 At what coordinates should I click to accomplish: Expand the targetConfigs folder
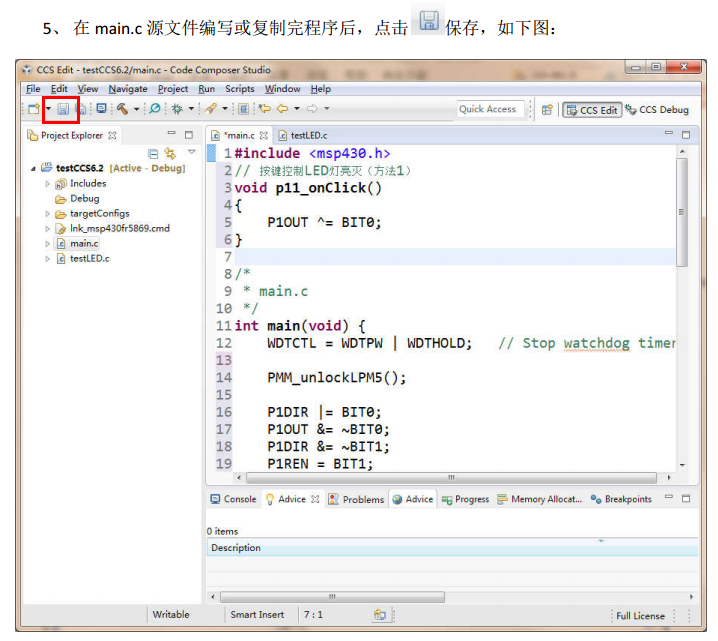point(47,214)
